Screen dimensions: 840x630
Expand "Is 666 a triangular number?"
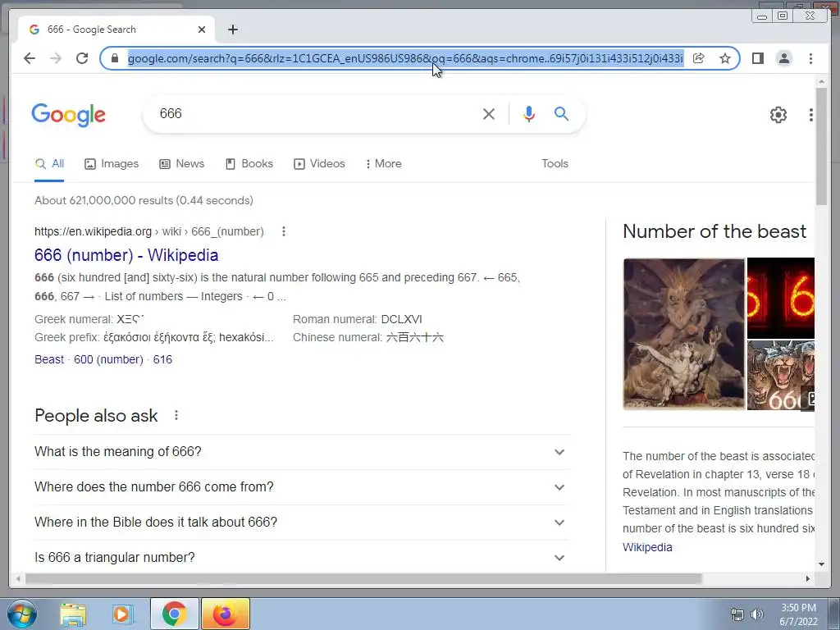pos(302,557)
